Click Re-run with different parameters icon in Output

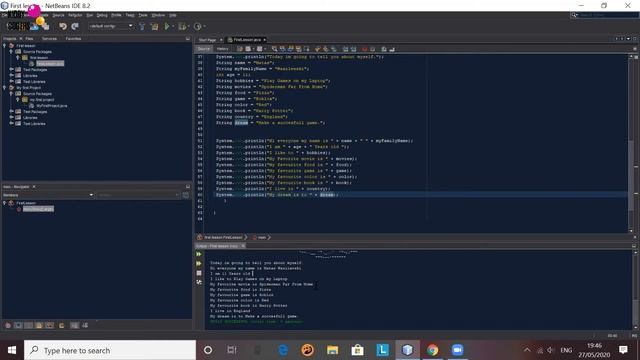(199, 263)
